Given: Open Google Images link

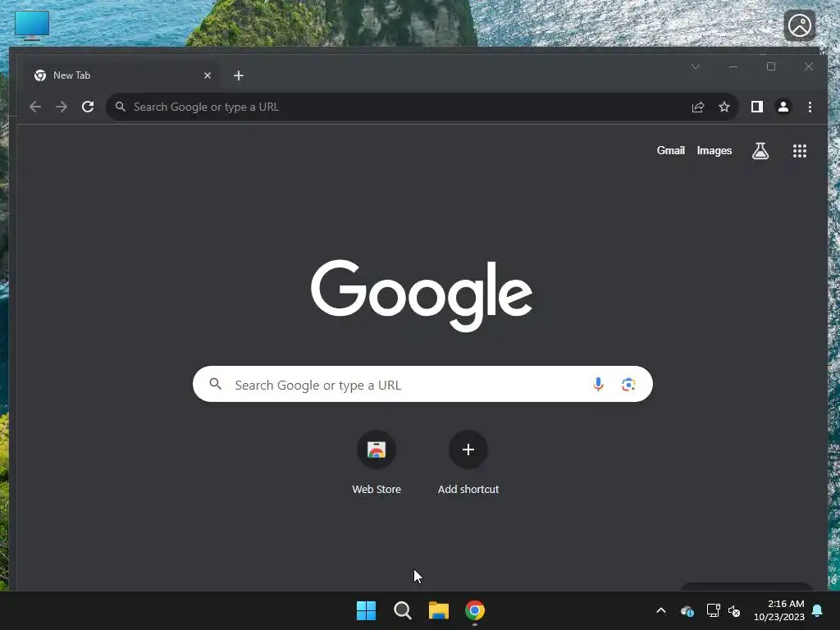Looking at the screenshot, I should (x=714, y=151).
